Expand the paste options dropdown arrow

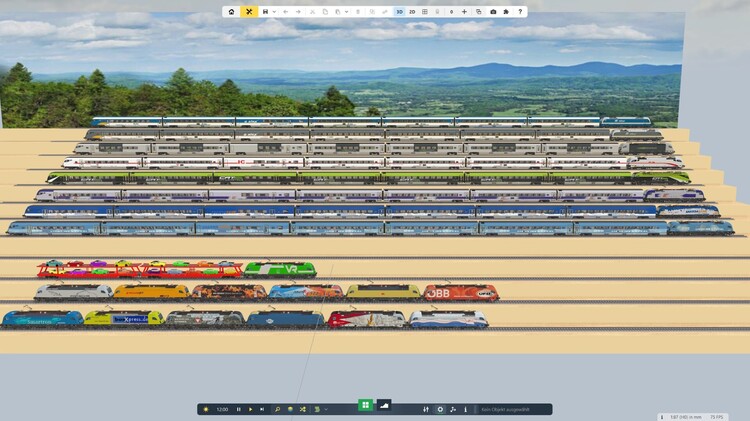point(346,11)
